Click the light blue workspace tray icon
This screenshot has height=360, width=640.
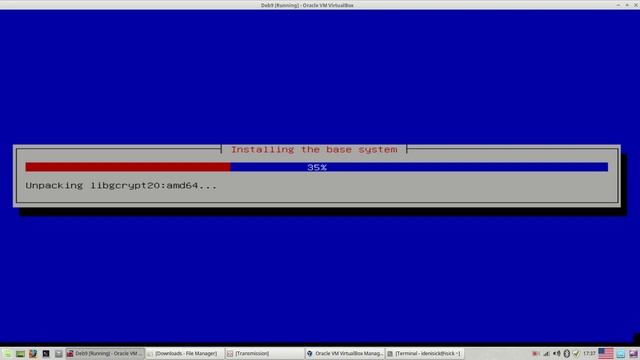click(621, 354)
